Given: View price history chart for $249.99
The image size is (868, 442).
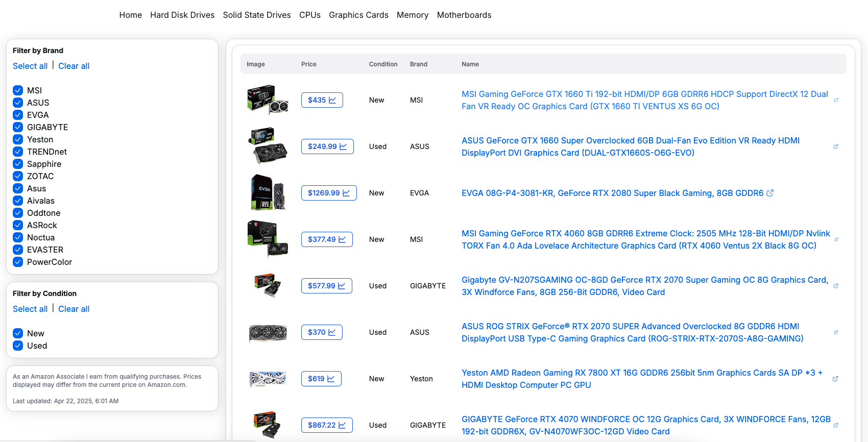Looking at the screenshot, I should pyautogui.click(x=327, y=146).
